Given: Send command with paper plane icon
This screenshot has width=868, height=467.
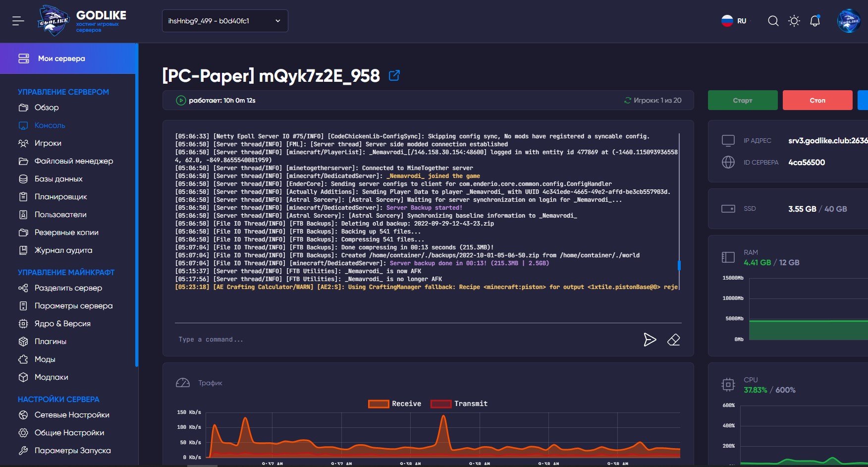Looking at the screenshot, I should (650, 340).
